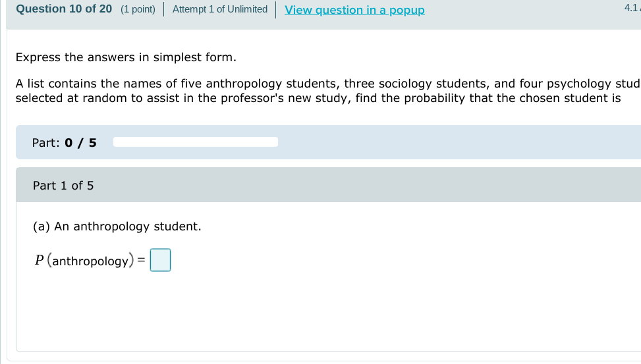Click the Question 10 of 20 heading
Image resolution: width=641 pixels, height=364 pixels.
(x=64, y=9)
